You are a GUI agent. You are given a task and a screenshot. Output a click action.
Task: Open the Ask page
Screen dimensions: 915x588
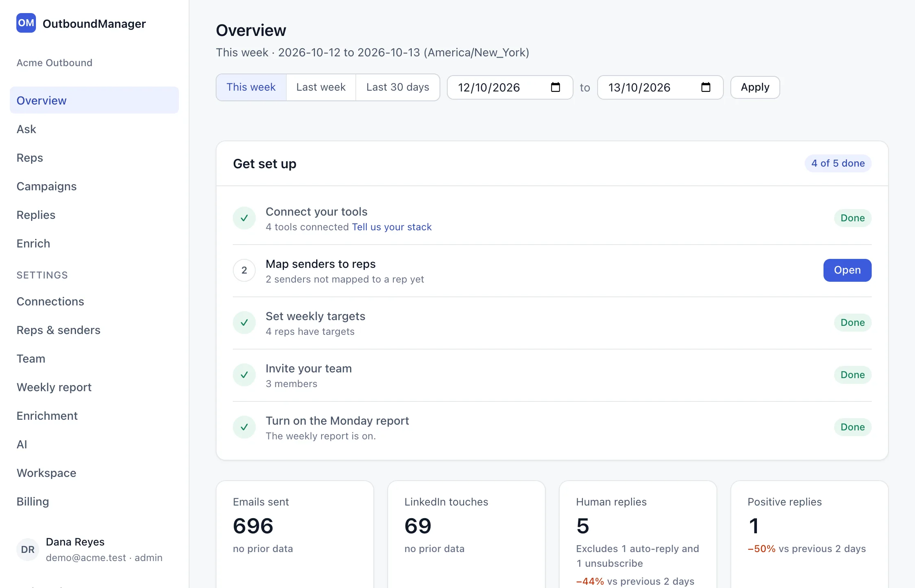point(94,129)
